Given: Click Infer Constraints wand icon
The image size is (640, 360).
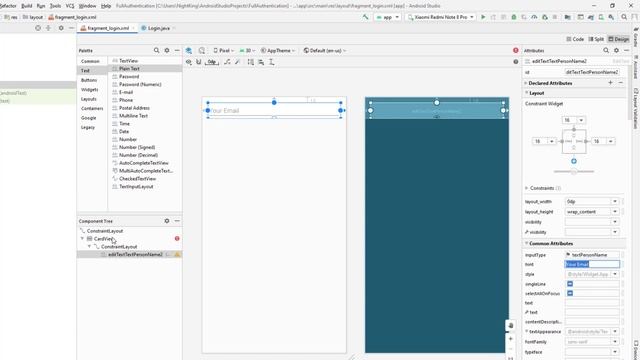Looking at the screenshot, I should [x=238, y=62].
